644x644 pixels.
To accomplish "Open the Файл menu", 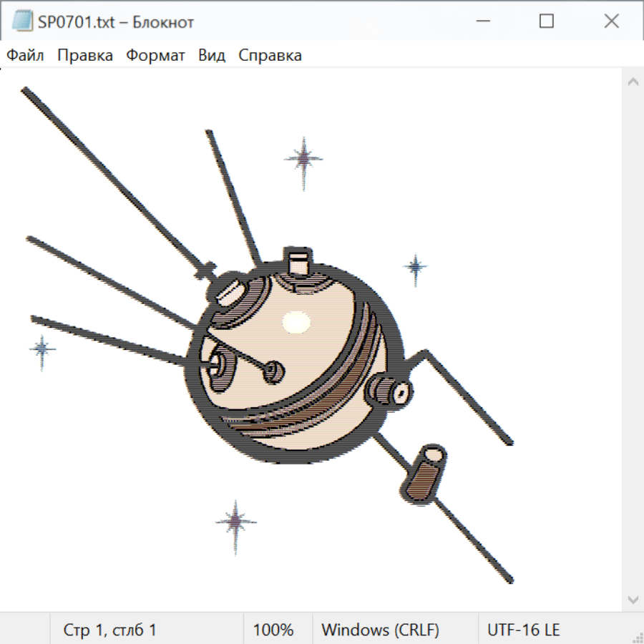I will coord(25,56).
